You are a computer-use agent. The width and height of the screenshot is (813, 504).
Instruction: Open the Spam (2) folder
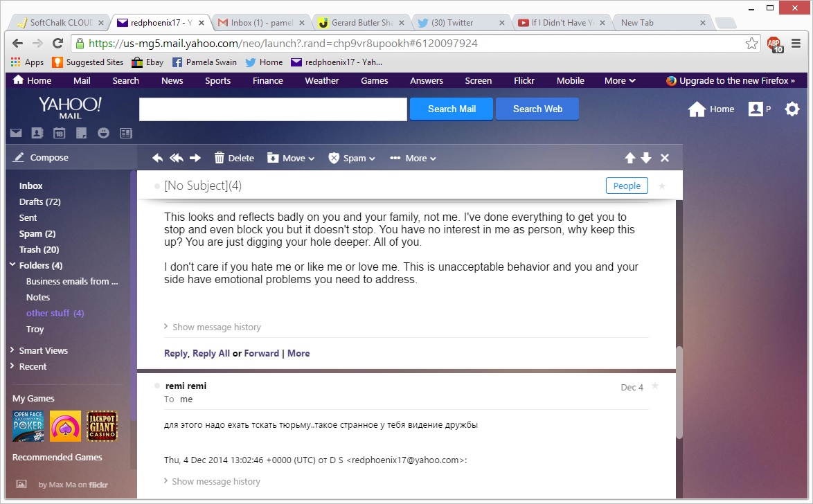point(37,233)
